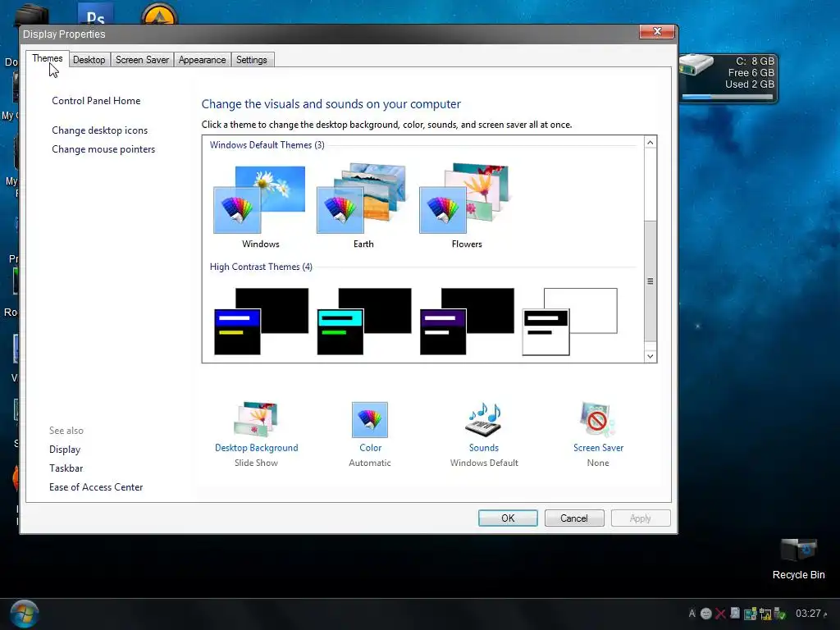The image size is (840, 630).
Task: Confirm with the OK button
Action: point(508,518)
